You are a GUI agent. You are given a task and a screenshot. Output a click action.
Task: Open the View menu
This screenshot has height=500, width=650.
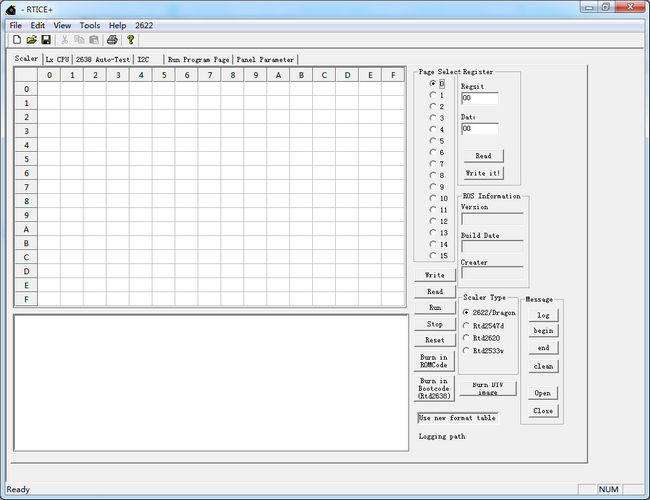pyautogui.click(x=62, y=25)
